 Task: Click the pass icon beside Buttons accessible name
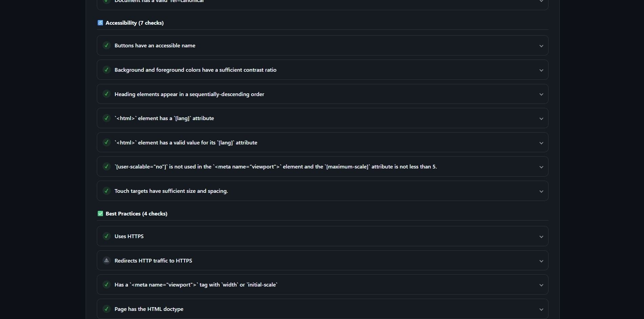107,45
